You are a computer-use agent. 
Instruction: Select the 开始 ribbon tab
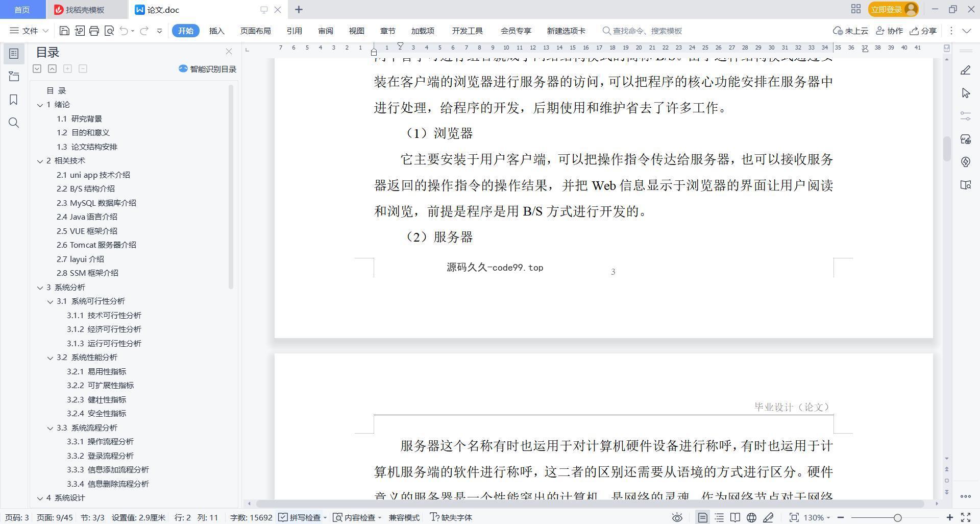pos(185,31)
